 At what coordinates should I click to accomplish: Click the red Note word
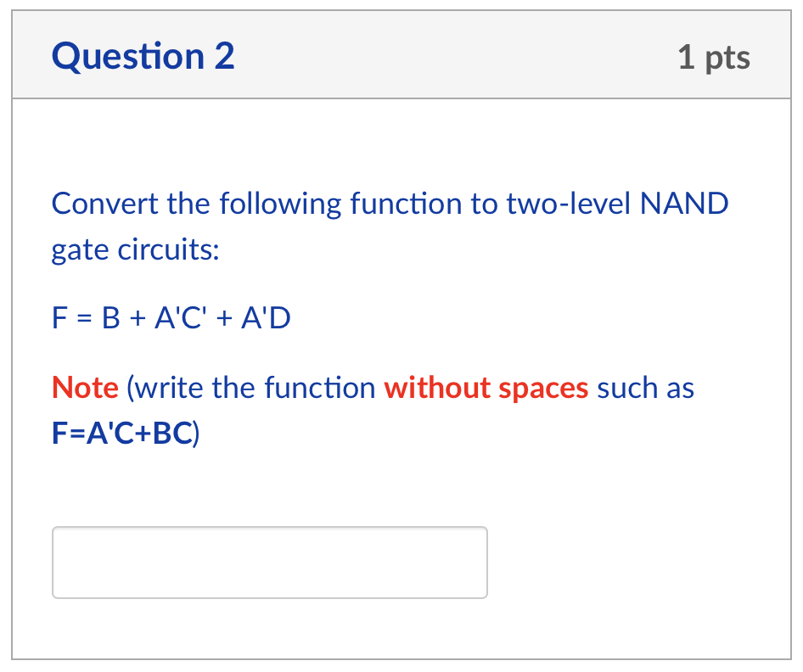coord(85,388)
